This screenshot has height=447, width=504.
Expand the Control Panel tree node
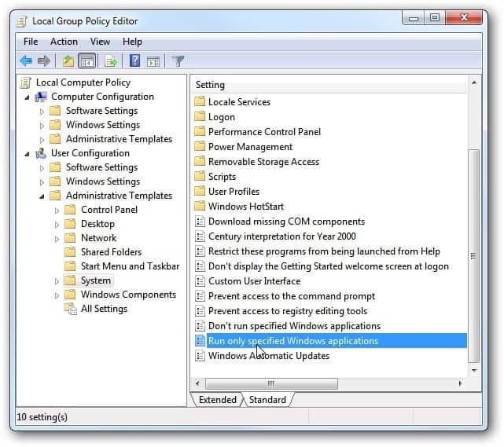pyautogui.click(x=57, y=211)
